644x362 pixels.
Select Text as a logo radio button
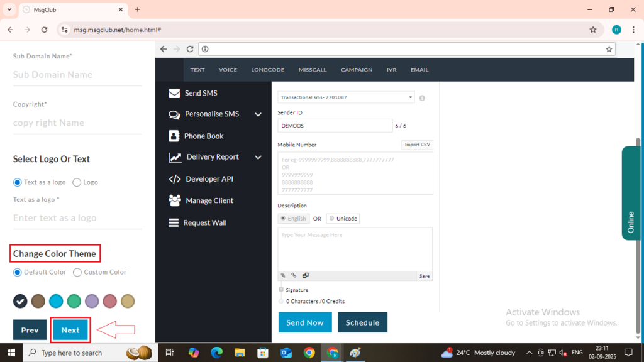point(17,182)
